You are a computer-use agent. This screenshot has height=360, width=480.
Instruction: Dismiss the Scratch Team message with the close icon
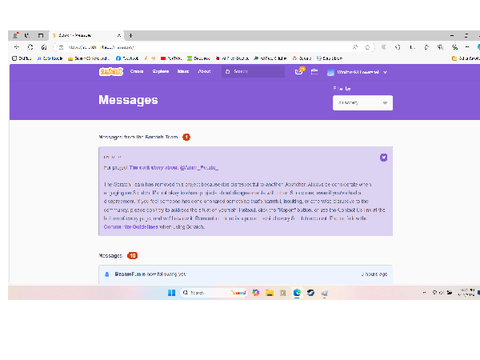384,157
